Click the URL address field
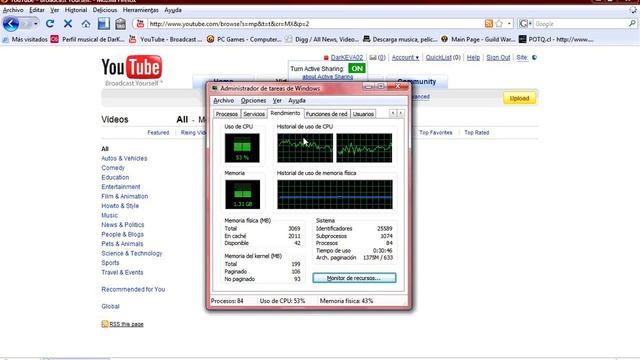The height and width of the screenshot is (360, 640). pyautogui.click(x=314, y=24)
